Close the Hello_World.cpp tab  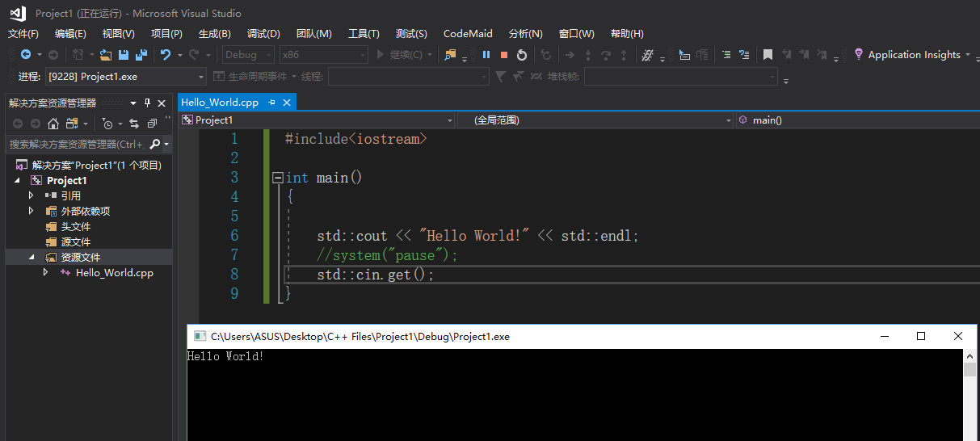coord(286,102)
